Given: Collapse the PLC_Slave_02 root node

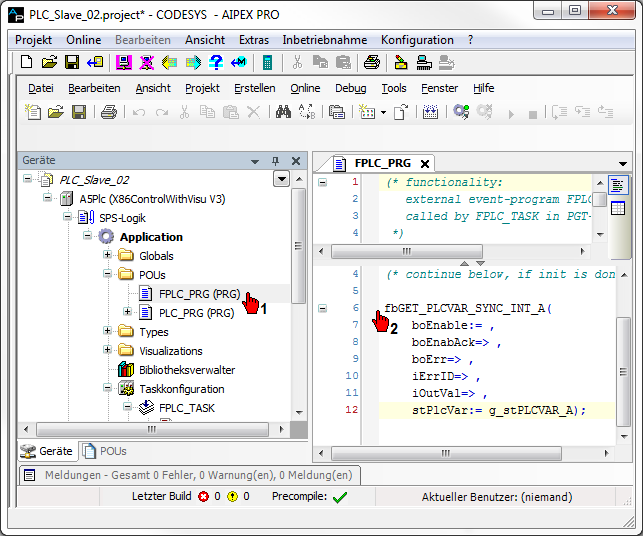Looking at the screenshot, I should coord(27,178).
